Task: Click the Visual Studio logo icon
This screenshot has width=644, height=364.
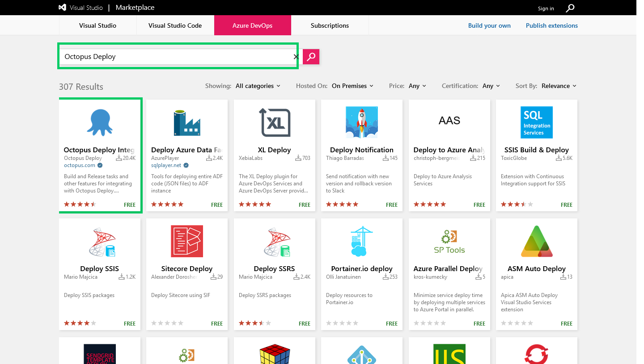Action: (x=63, y=8)
